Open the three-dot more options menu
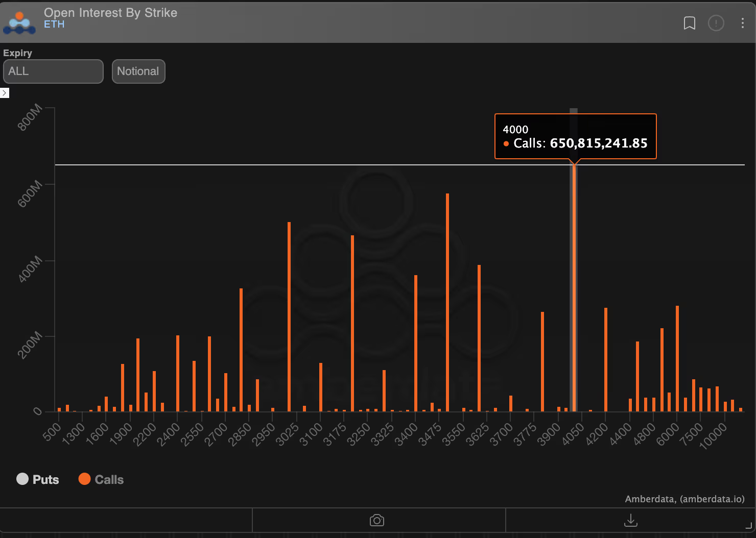Image resolution: width=756 pixels, height=538 pixels. pos(742,23)
